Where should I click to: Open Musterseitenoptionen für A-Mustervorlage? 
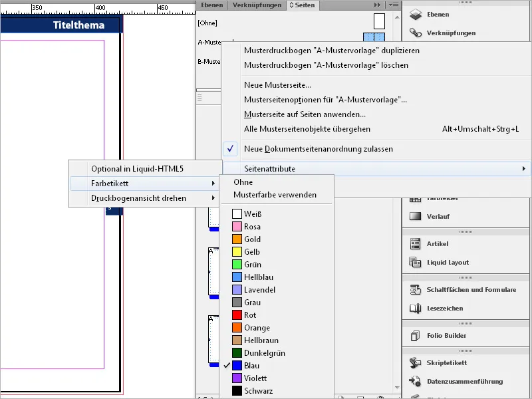point(325,100)
